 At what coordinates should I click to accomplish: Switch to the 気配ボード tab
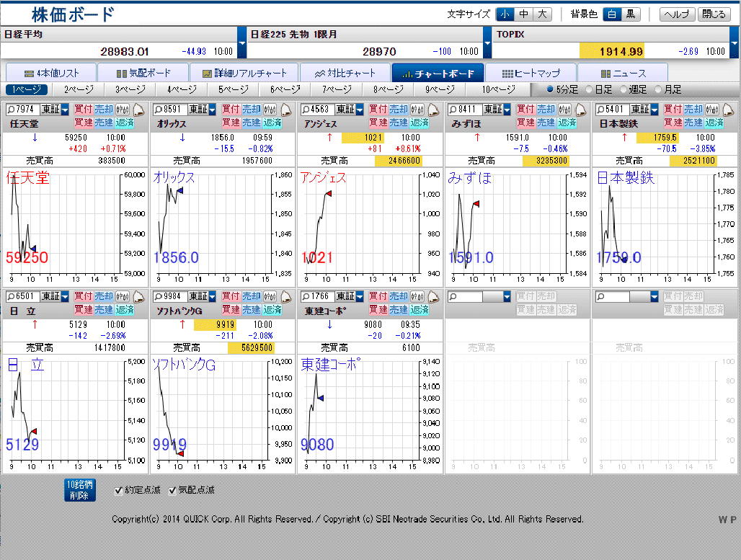point(143,74)
